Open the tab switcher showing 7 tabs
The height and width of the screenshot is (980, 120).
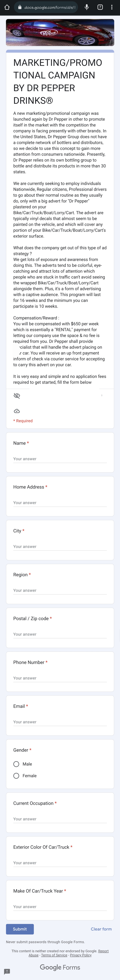(100, 7)
